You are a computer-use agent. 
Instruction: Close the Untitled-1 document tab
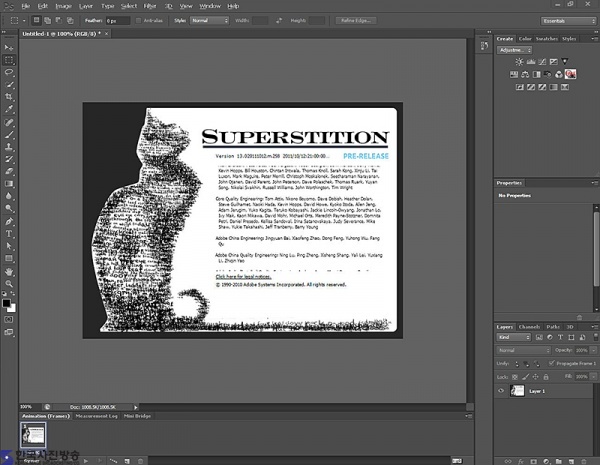(107, 34)
